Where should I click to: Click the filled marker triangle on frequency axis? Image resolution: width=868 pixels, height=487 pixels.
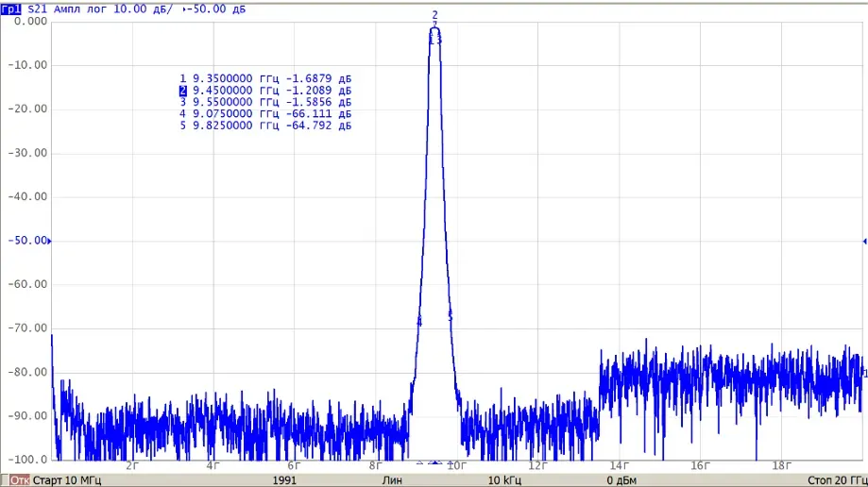(x=435, y=462)
